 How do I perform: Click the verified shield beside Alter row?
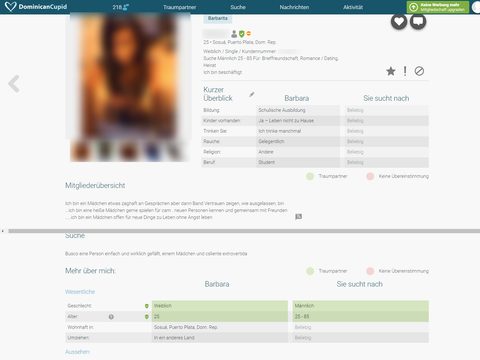click(147, 317)
